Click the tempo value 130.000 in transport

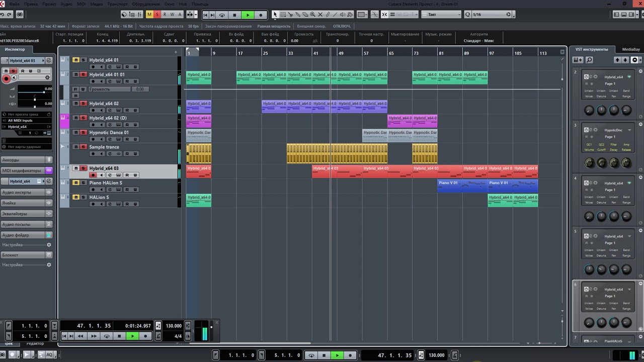(173, 326)
